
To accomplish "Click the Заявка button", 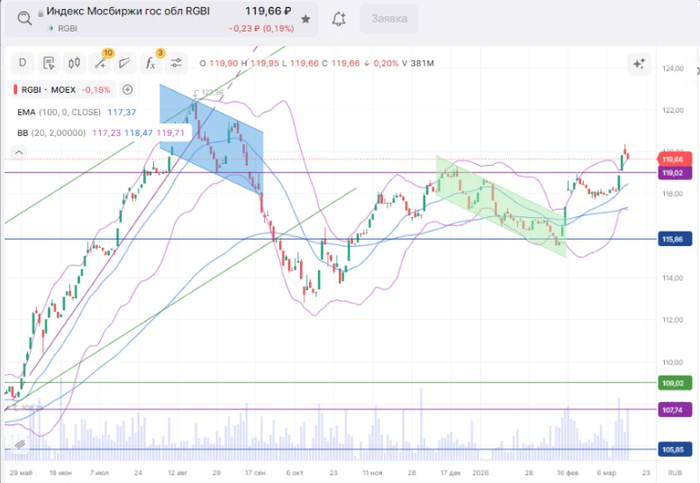I will (x=389, y=19).
